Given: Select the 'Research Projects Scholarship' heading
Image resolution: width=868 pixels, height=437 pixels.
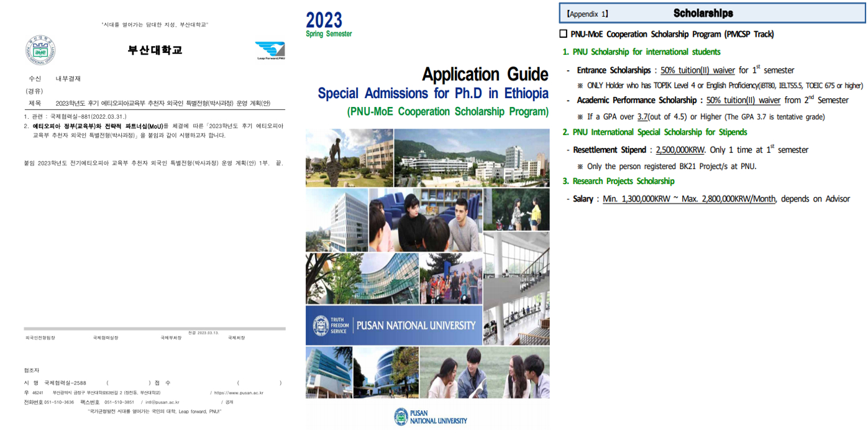Looking at the screenshot, I should [x=623, y=181].
